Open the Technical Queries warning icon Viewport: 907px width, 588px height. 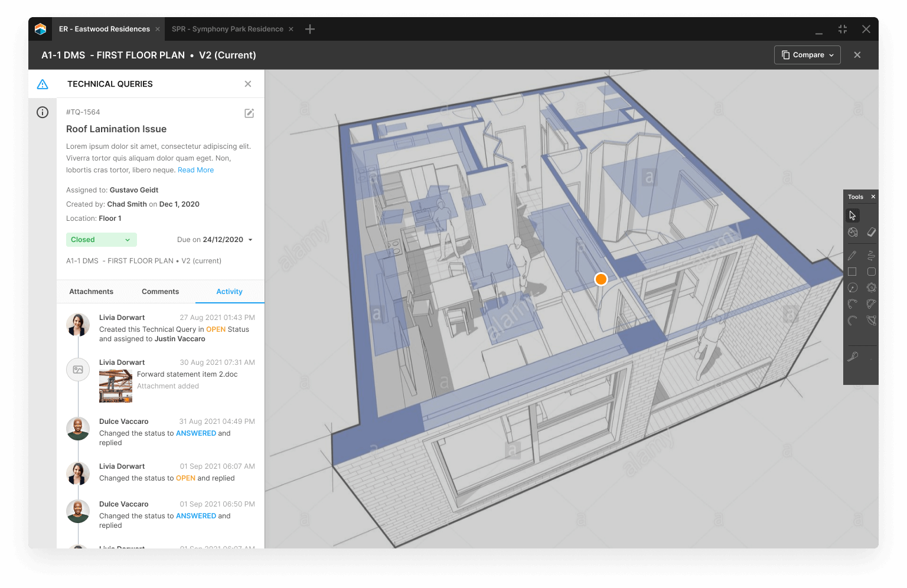pos(43,84)
